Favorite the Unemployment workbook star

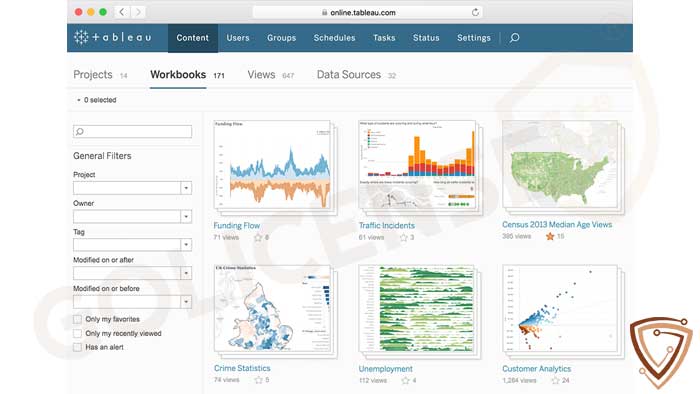(x=405, y=381)
